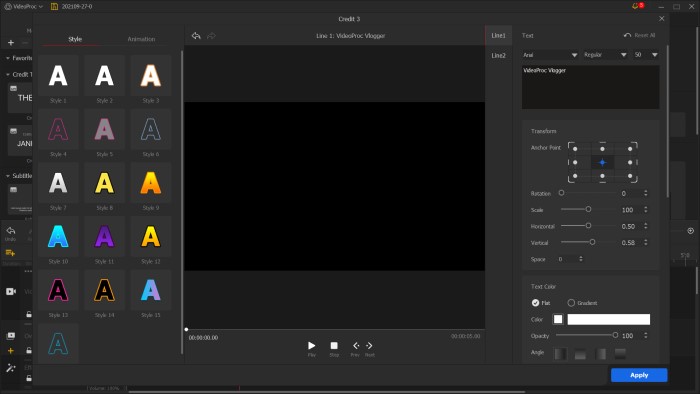The width and height of the screenshot is (700, 394).
Task: Set anchor point to bottom-right
Action: (630, 176)
